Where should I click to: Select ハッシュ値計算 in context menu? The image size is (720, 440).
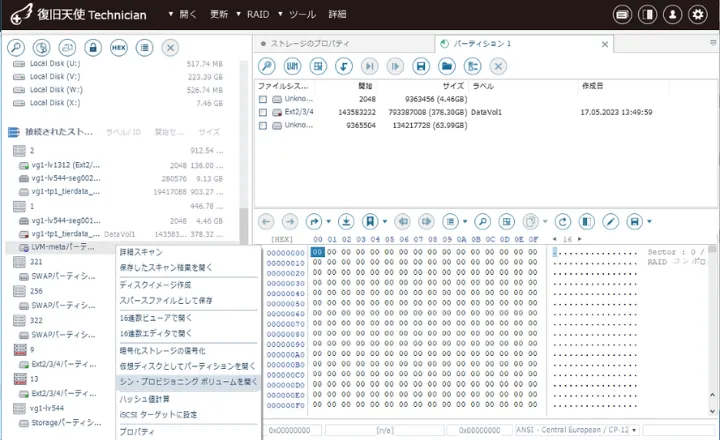(145, 399)
